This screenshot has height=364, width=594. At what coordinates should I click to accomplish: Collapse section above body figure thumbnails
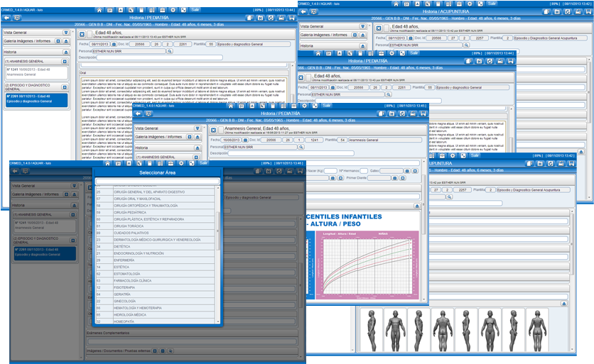click(564, 304)
